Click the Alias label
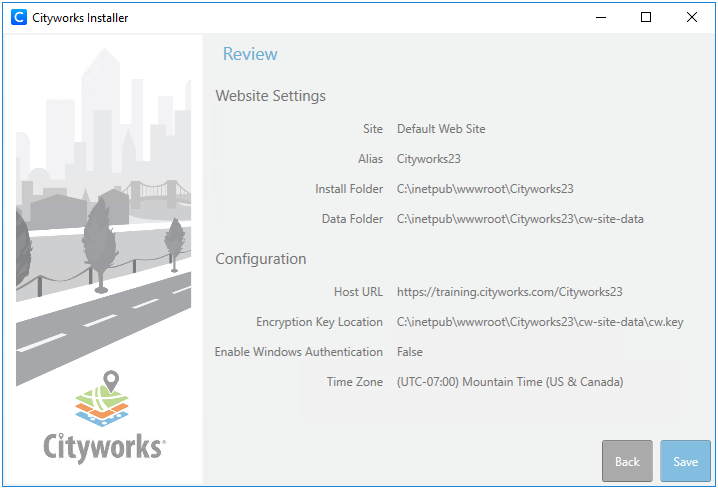The image size is (718, 489). [x=370, y=159]
